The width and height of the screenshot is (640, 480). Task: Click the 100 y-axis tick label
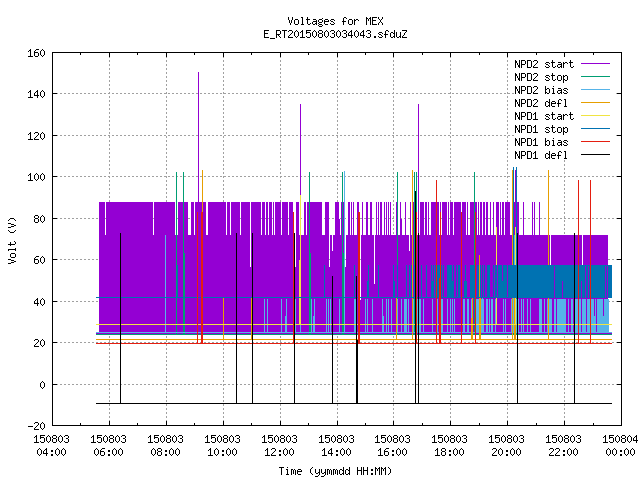pyautogui.click(x=36, y=177)
